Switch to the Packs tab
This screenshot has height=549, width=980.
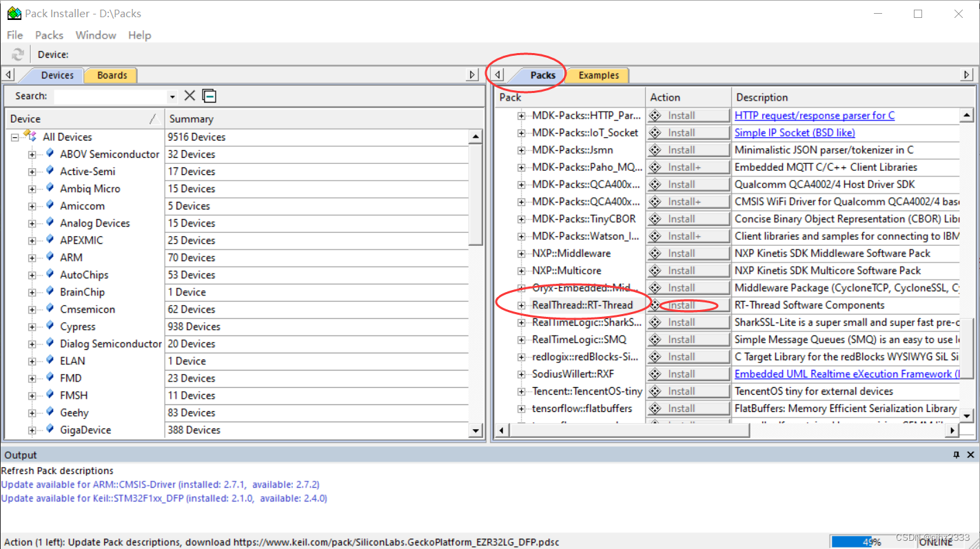point(542,75)
